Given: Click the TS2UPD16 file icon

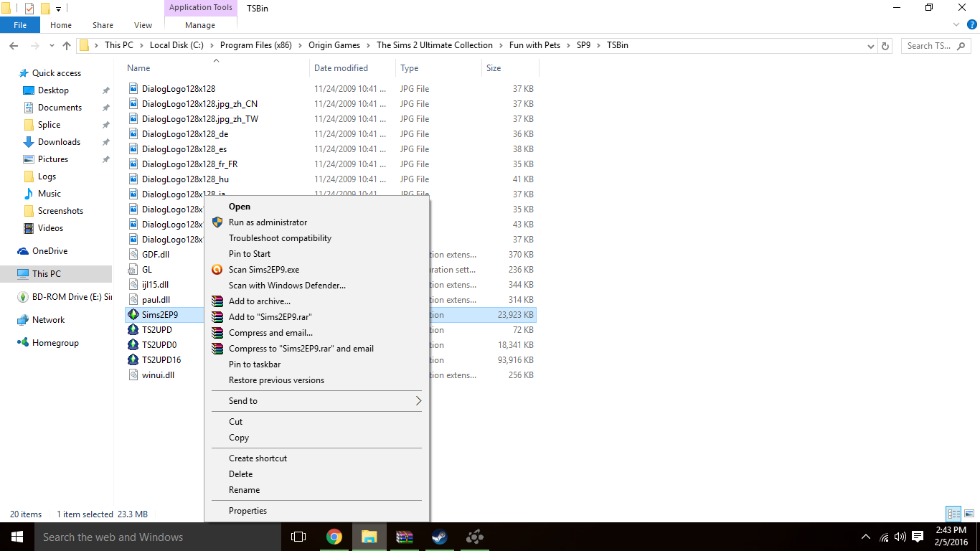Looking at the screenshot, I should 133,360.
